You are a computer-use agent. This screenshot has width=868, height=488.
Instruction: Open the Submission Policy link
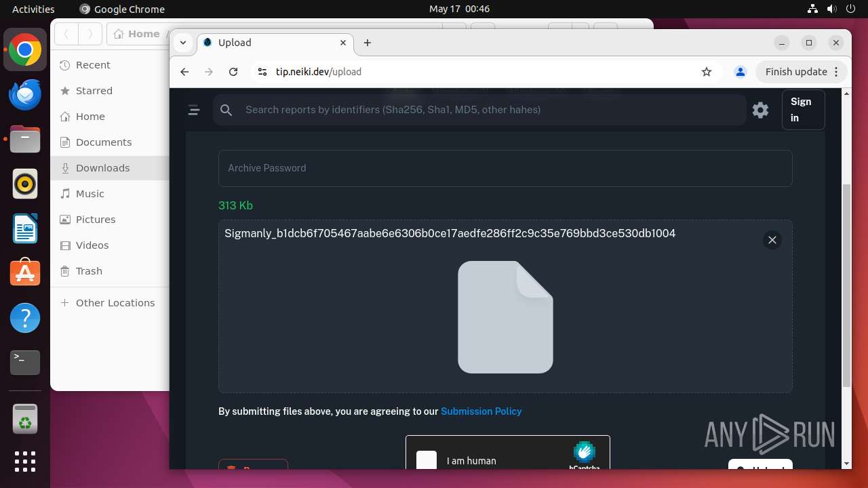click(481, 411)
